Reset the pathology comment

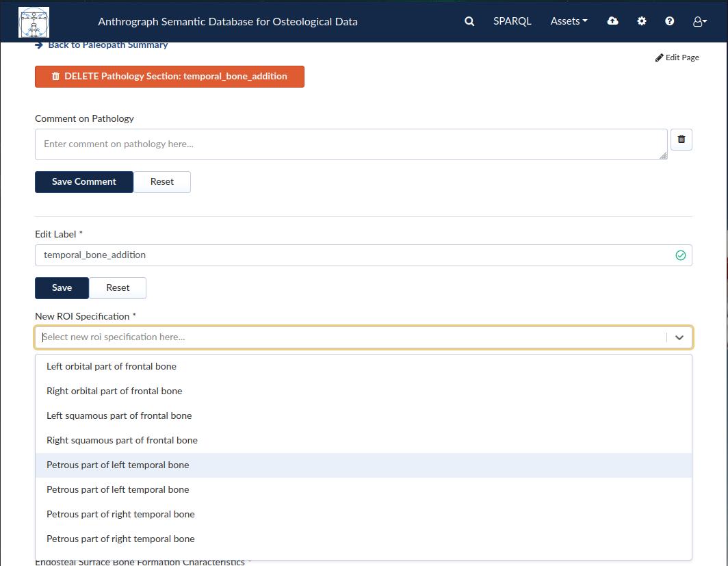[x=162, y=182]
